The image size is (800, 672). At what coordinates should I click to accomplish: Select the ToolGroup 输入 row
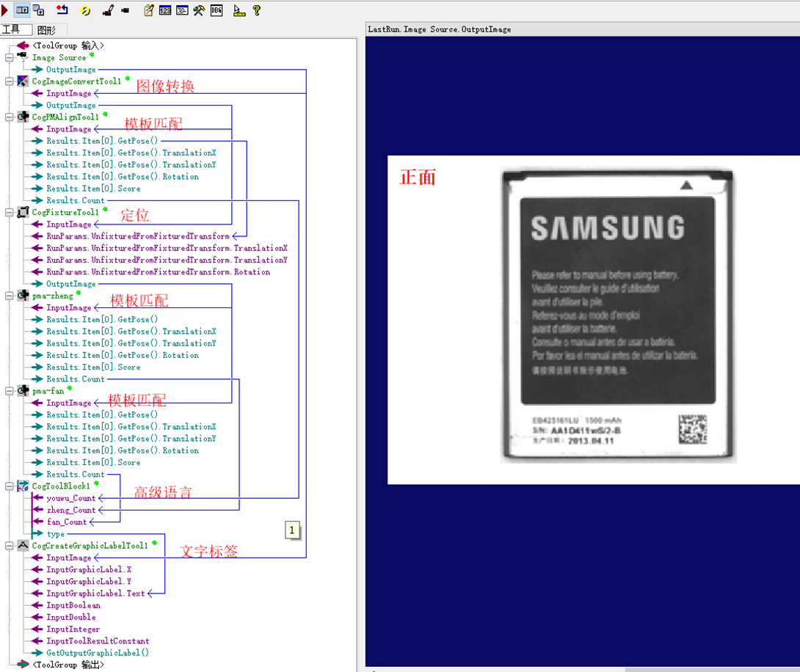[68, 46]
